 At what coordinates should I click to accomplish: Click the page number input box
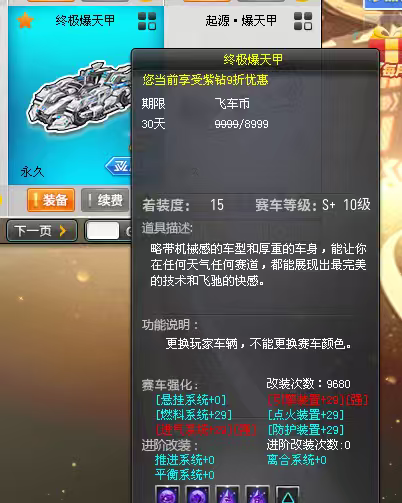click(x=103, y=231)
